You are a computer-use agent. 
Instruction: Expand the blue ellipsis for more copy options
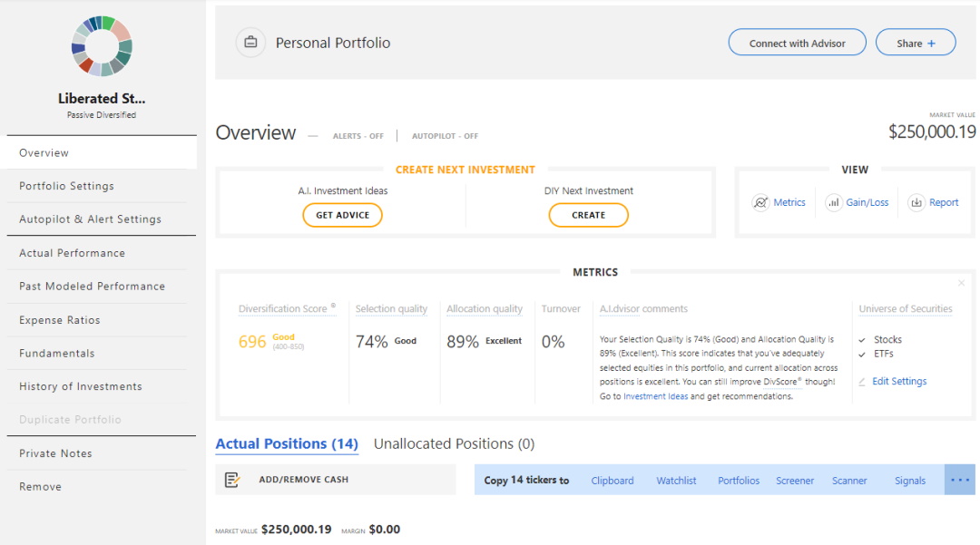tap(959, 480)
